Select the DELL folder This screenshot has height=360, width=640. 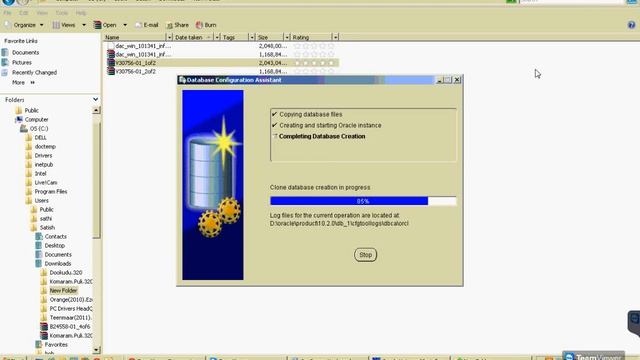pos(40,138)
